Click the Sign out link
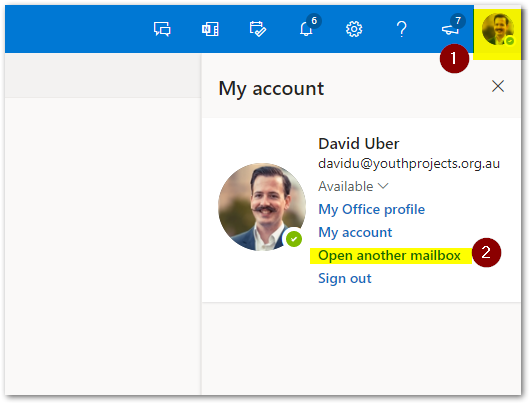This screenshot has height=404, width=530. 345,278
